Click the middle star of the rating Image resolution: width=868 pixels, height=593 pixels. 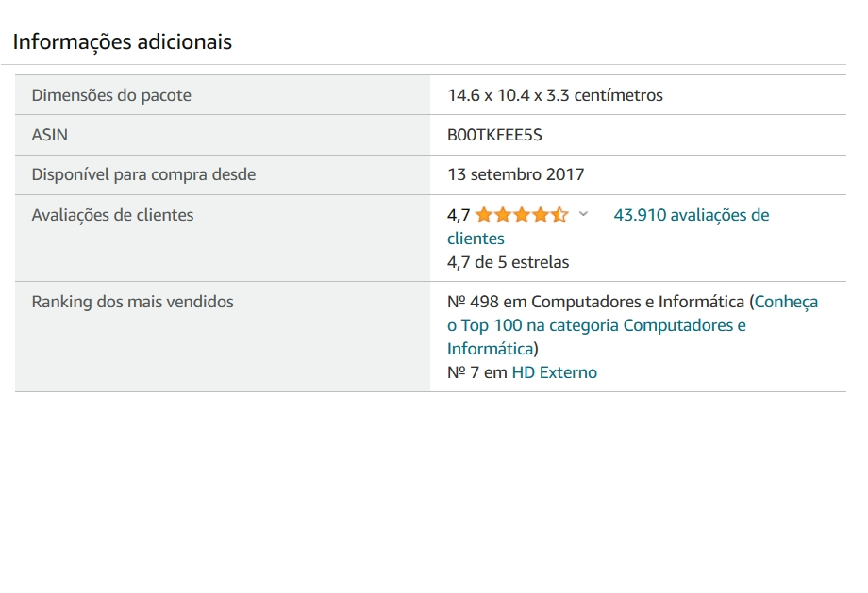pyautogui.click(x=522, y=215)
